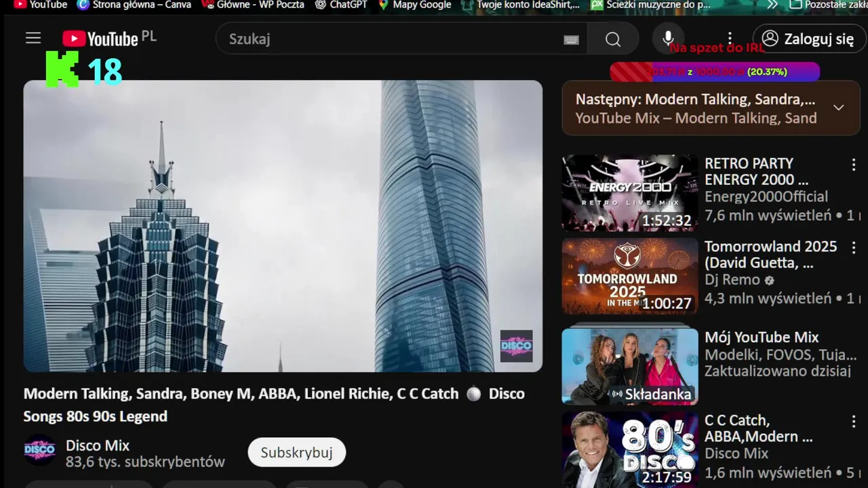Click the Tomorrowland 2025 (David Guetta) title
Viewport: 868px width, 488px height.
(771, 254)
